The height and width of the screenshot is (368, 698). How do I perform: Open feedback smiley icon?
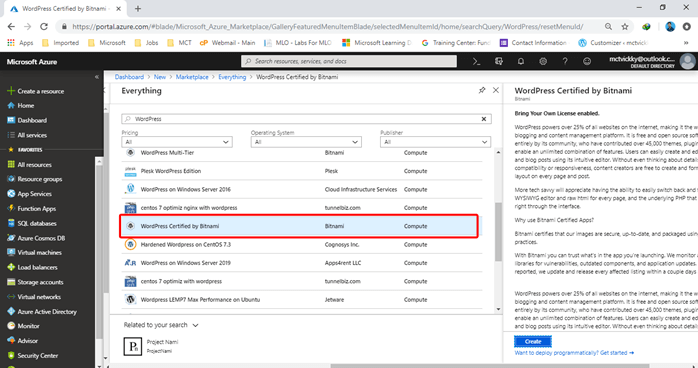(x=587, y=61)
